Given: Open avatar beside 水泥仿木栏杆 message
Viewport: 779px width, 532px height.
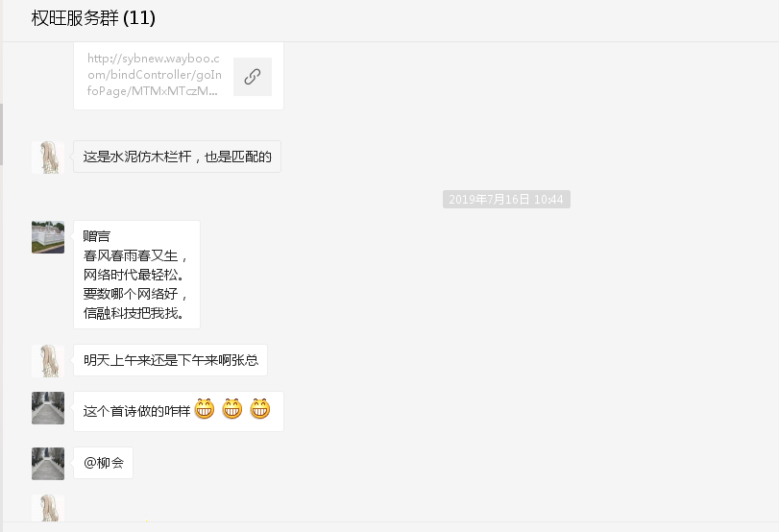Looking at the screenshot, I should [x=48, y=157].
